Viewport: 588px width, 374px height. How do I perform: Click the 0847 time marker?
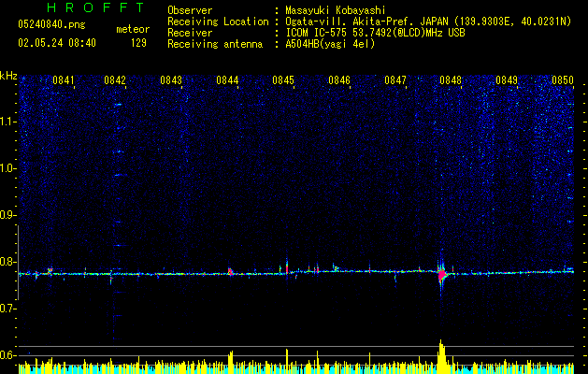(395, 80)
